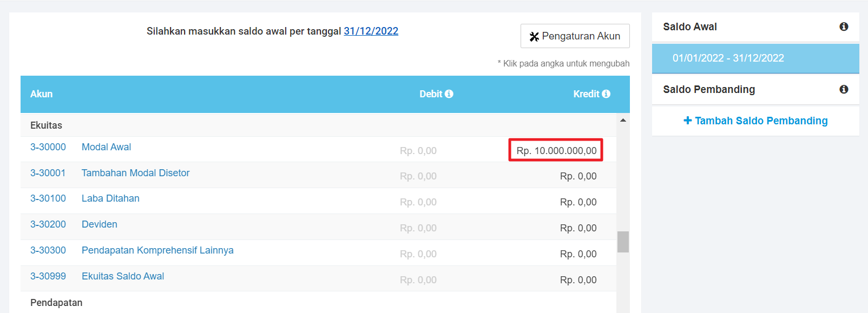868x313 pixels.
Task: Select the 01/01/2022 - 31/12/2022 period
Action: (x=728, y=58)
